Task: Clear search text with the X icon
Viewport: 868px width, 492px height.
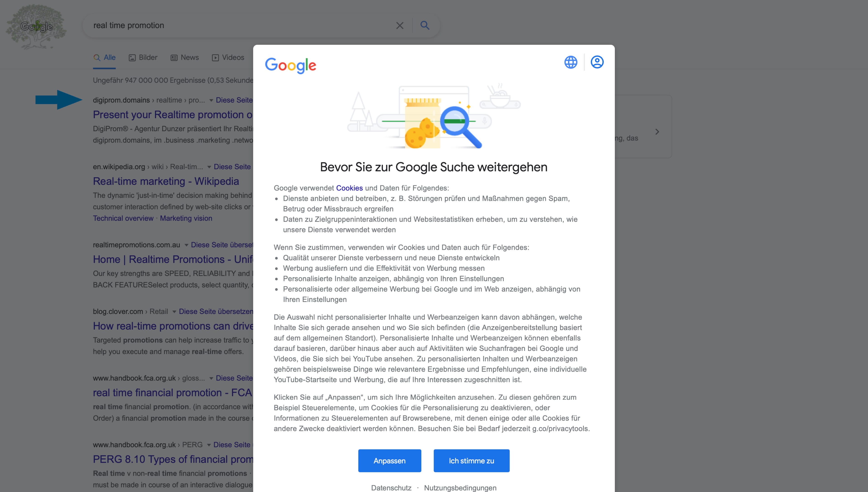Action: (x=400, y=25)
